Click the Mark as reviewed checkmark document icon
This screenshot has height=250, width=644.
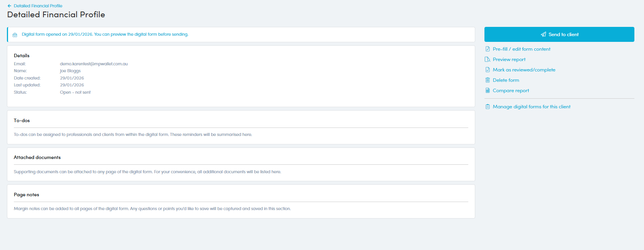(x=488, y=70)
